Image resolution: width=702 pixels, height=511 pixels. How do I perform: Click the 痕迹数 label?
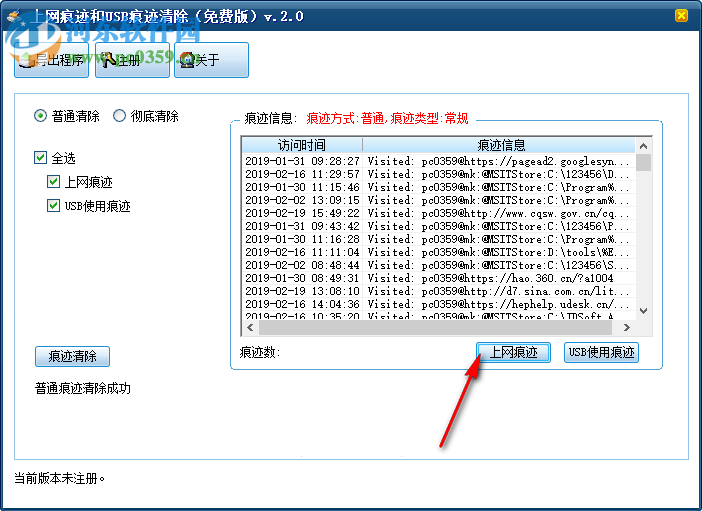tap(260, 352)
